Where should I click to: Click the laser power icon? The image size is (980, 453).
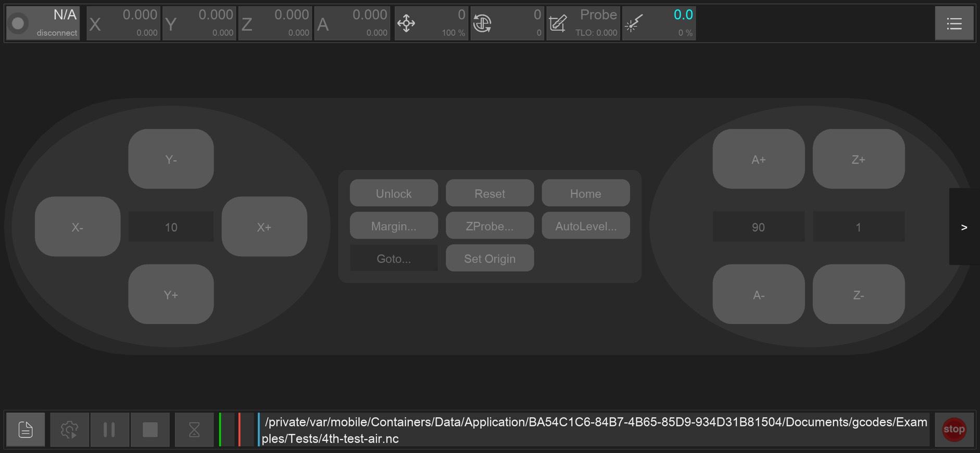point(633,23)
